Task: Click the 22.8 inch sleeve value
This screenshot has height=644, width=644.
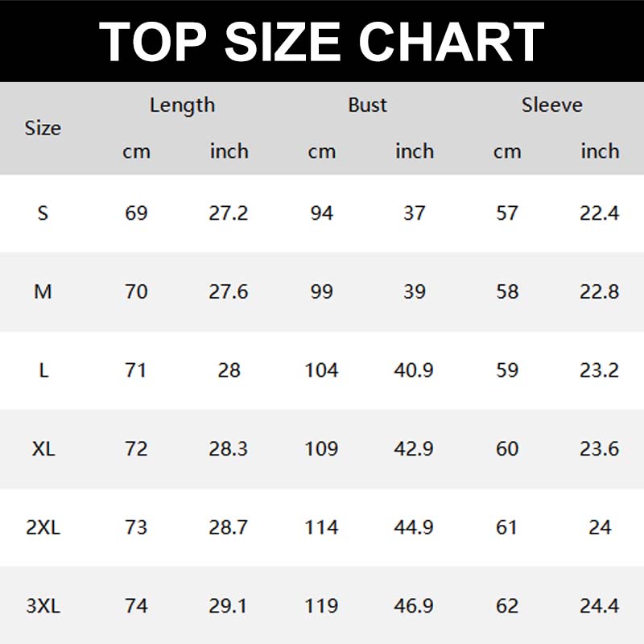Action: 600,291
